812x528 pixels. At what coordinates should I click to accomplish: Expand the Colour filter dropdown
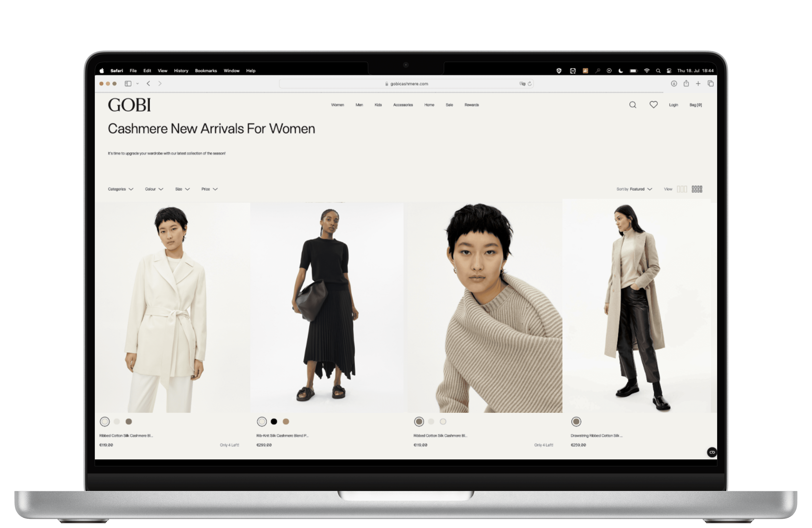[x=154, y=189]
